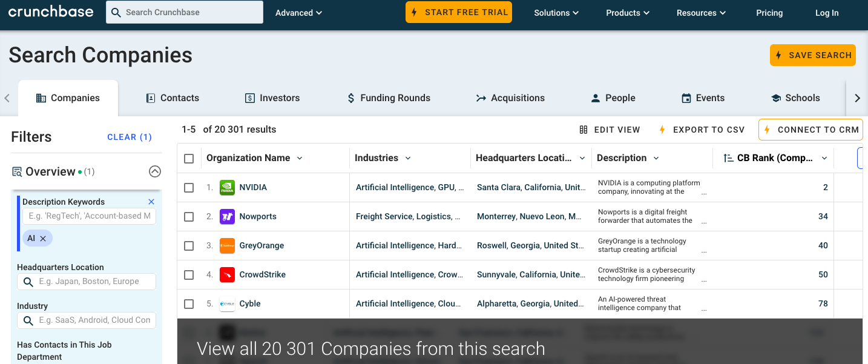Click the GreyOrange orange logo icon

227,246
